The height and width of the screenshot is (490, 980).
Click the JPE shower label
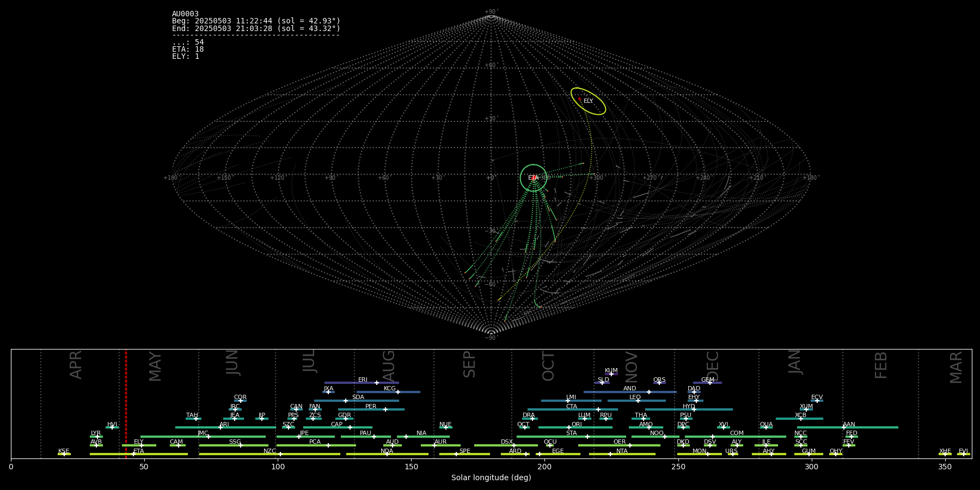[x=304, y=433]
